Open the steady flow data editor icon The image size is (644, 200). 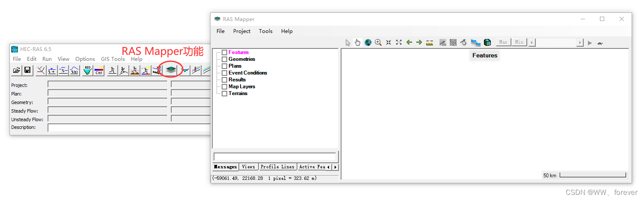(x=52, y=70)
